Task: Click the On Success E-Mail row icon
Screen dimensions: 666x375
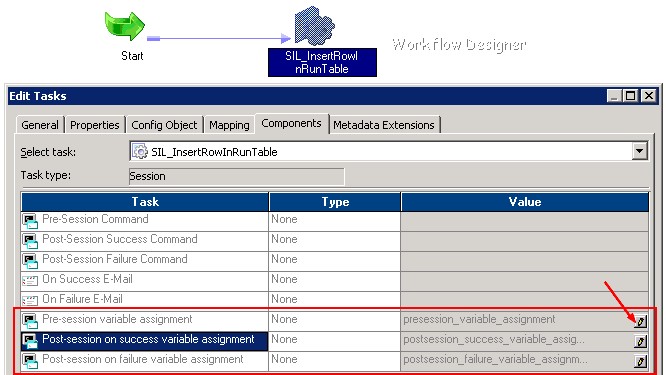Action: click(x=30, y=280)
